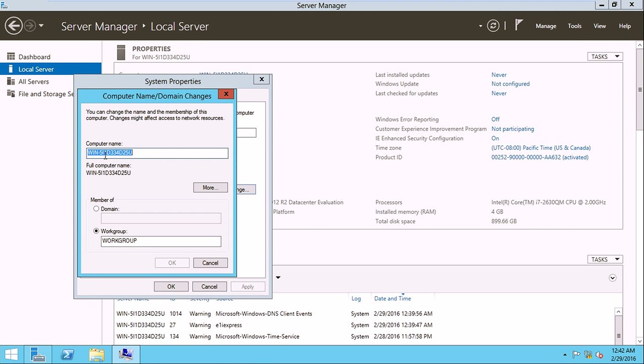Open the View menu
Viewport: 644px width, 364px height.
600,26
